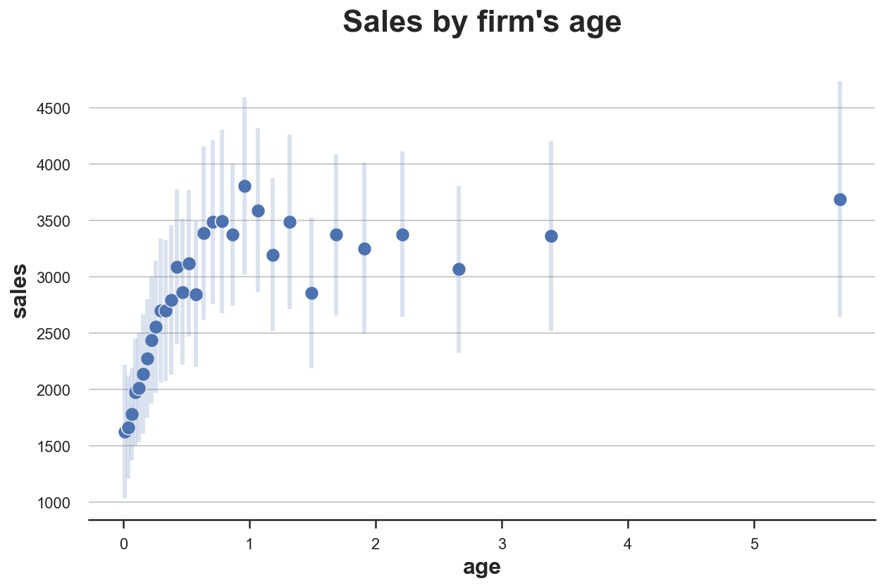This screenshot has width=885, height=588.
Task: Click the x-axis tick label 3
Action: (502, 544)
